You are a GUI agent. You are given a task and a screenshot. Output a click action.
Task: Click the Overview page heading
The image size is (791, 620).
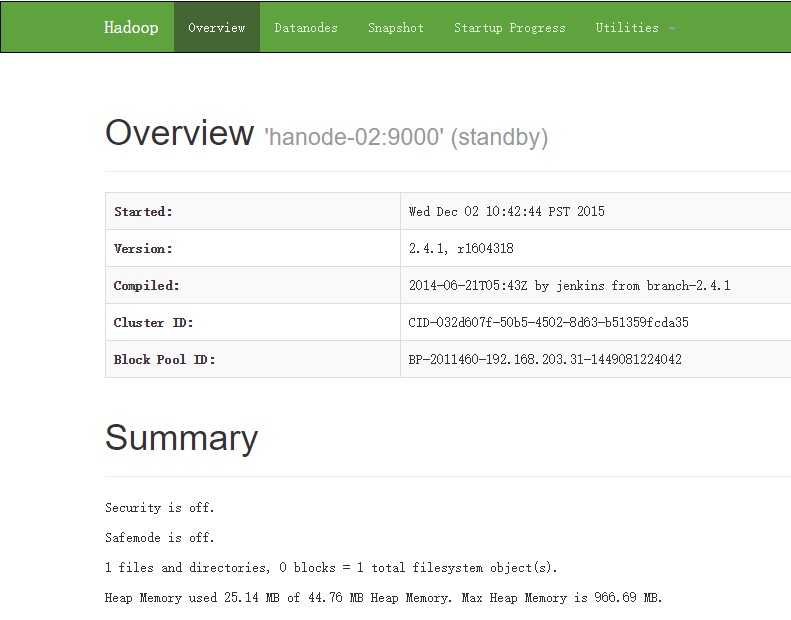point(180,133)
